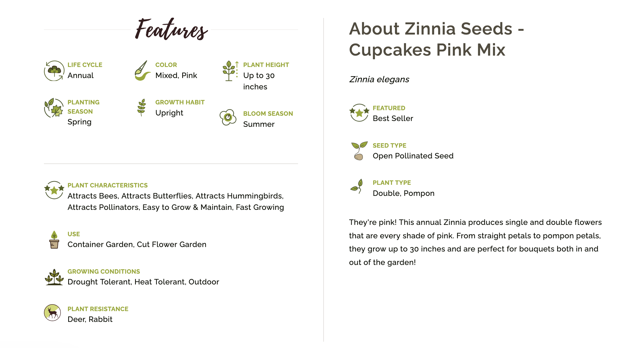Click the Deer, Rabbit resistance text

tap(90, 319)
